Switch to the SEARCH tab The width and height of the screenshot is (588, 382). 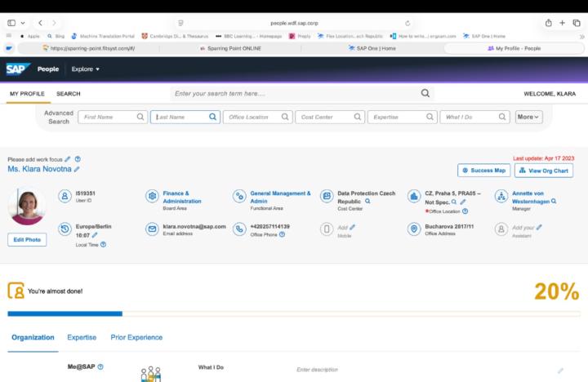click(69, 94)
